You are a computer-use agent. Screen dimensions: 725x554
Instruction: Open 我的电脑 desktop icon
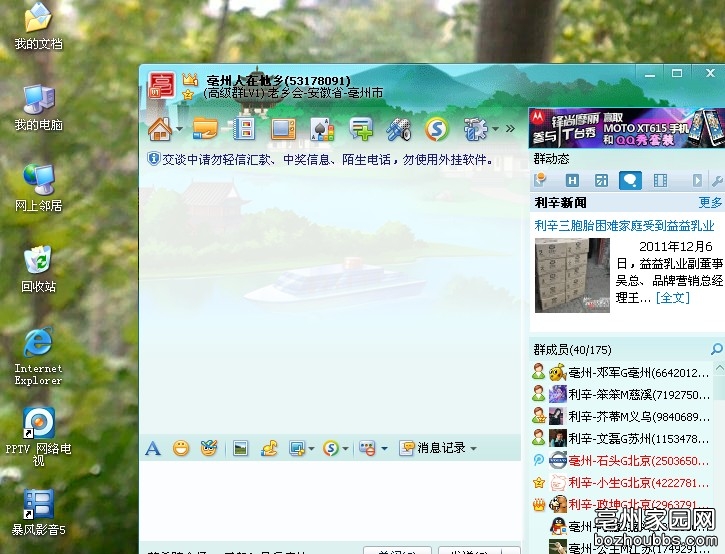(x=38, y=107)
